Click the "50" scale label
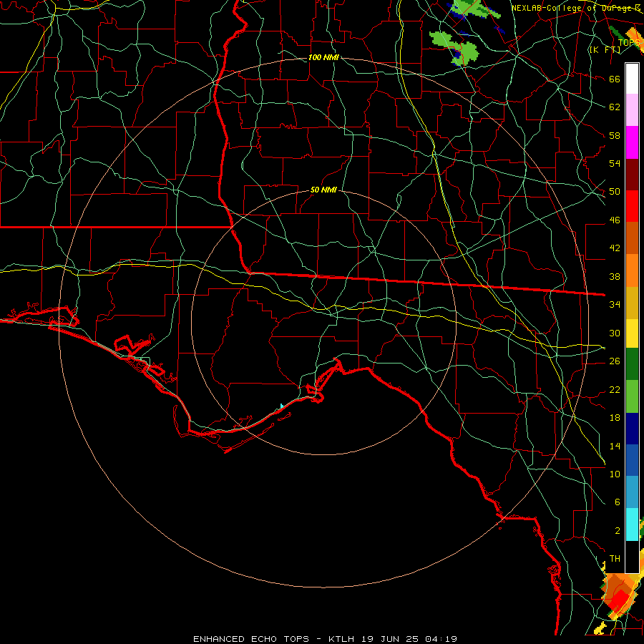The width and height of the screenshot is (644, 644). tap(615, 192)
